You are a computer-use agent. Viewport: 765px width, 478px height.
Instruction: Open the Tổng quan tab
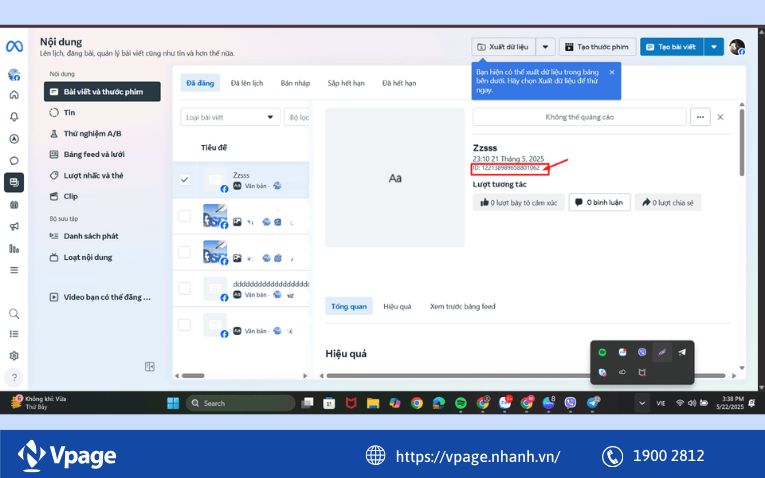coord(349,306)
